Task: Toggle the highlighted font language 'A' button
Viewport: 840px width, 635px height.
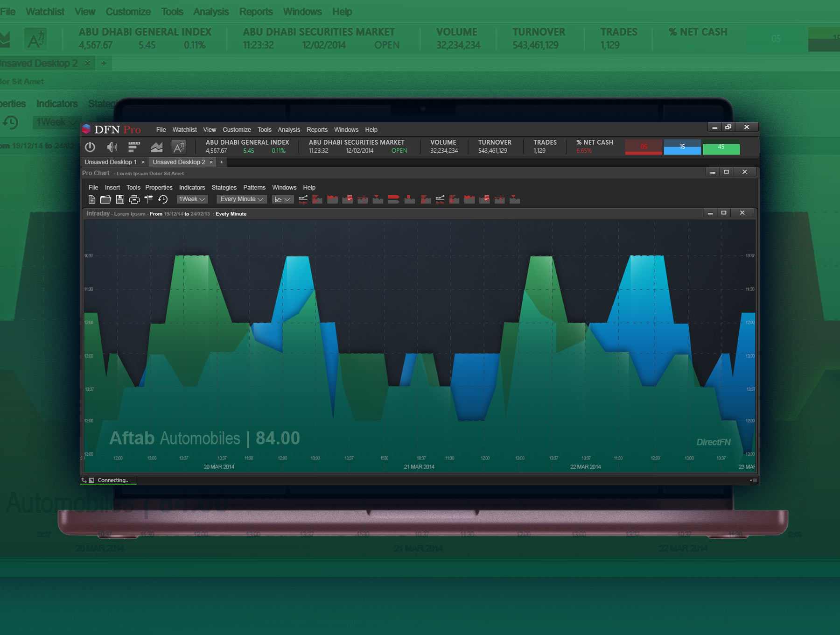Action: tap(179, 147)
